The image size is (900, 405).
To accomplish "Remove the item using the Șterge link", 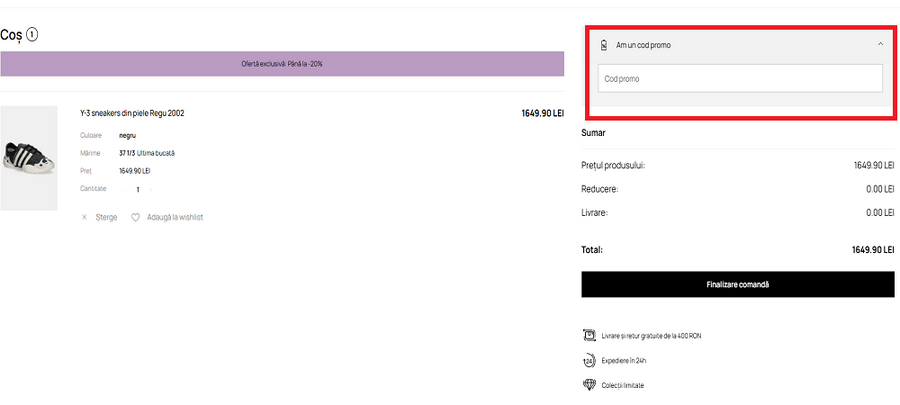I will [x=106, y=217].
